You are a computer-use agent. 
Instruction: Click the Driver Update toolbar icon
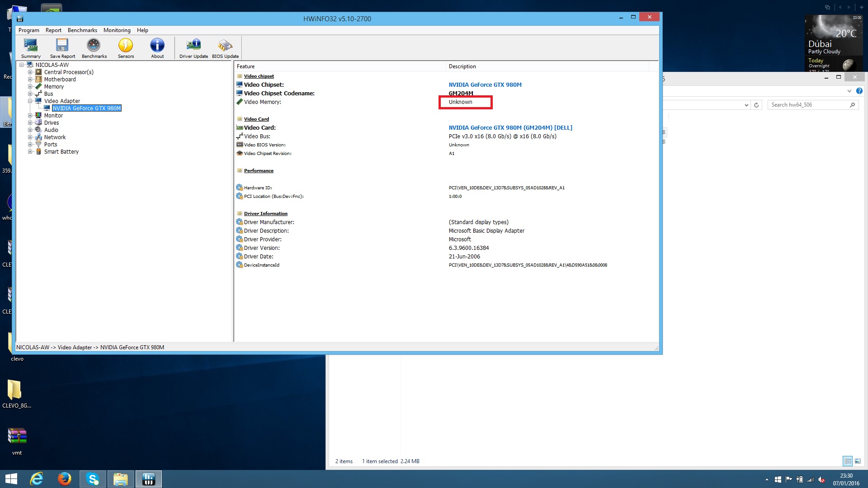click(193, 48)
